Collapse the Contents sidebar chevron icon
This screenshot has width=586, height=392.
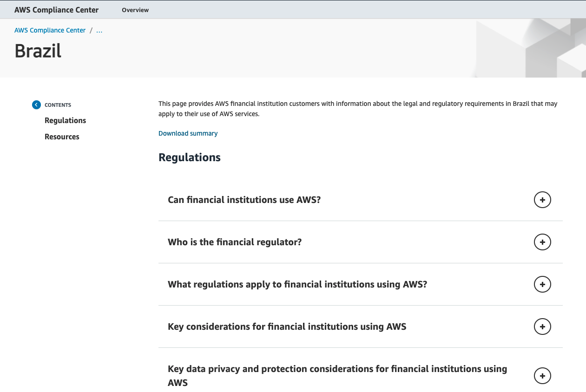36,105
